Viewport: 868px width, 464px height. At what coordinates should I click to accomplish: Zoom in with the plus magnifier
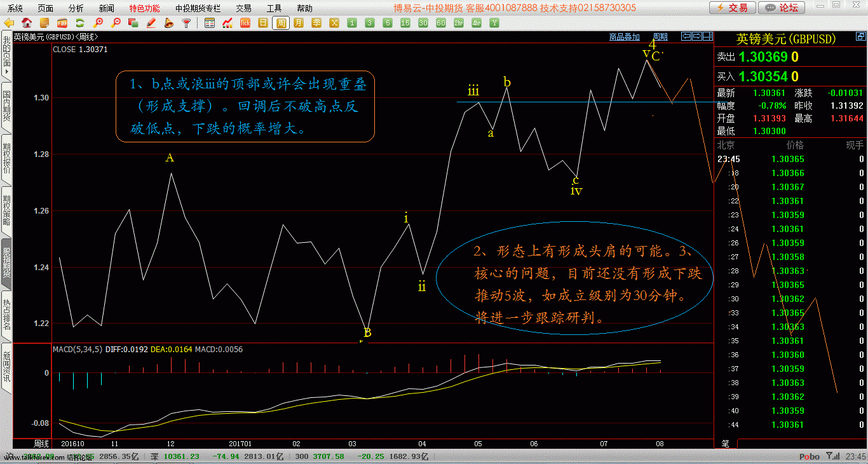tap(98, 23)
